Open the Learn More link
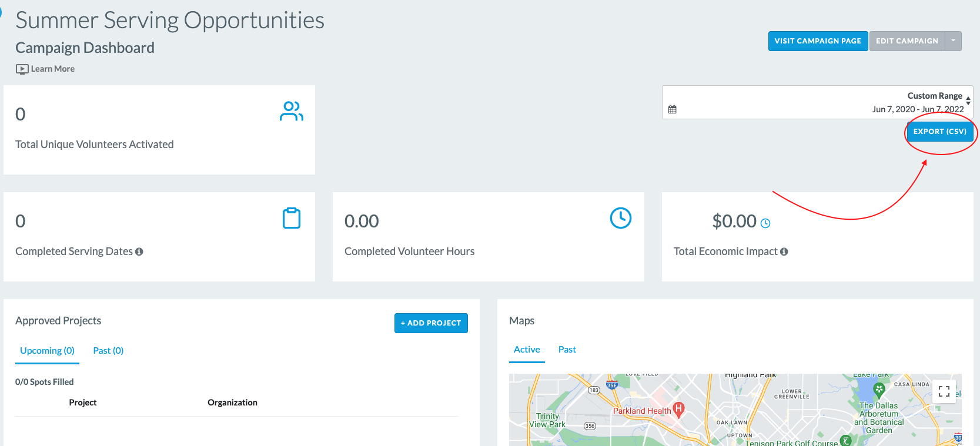 (53, 69)
